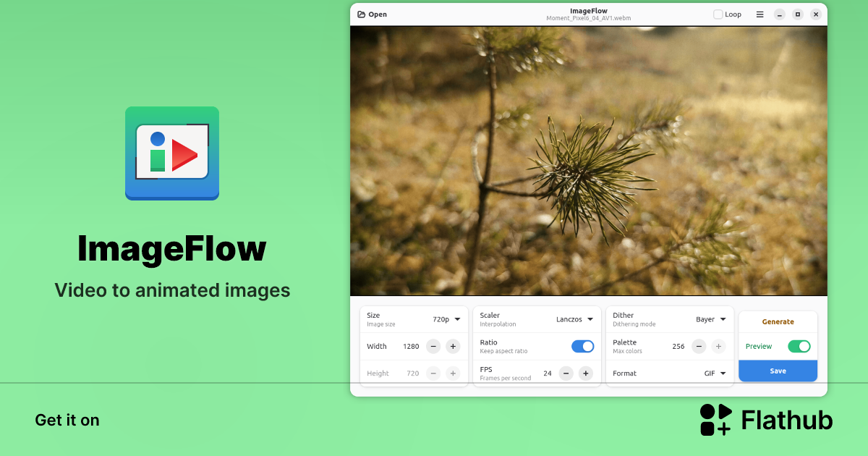Decrease Width using the minus stepper
868x456 pixels.
(x=433, y=346)
